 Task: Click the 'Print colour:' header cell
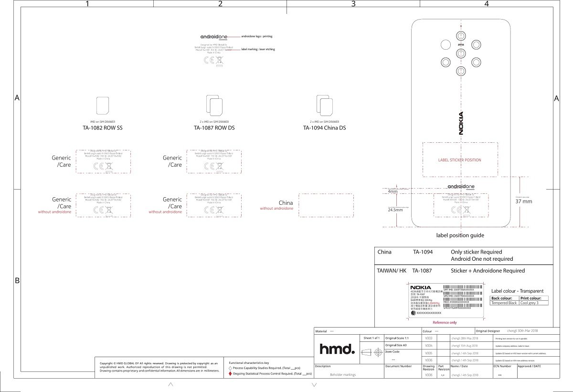click(534, 298)
